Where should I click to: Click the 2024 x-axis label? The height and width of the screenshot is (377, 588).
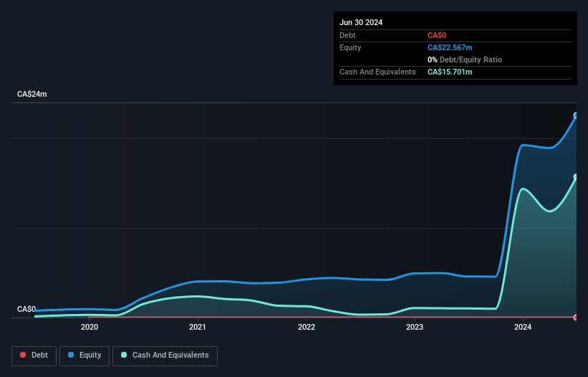(x=523, y=327)
